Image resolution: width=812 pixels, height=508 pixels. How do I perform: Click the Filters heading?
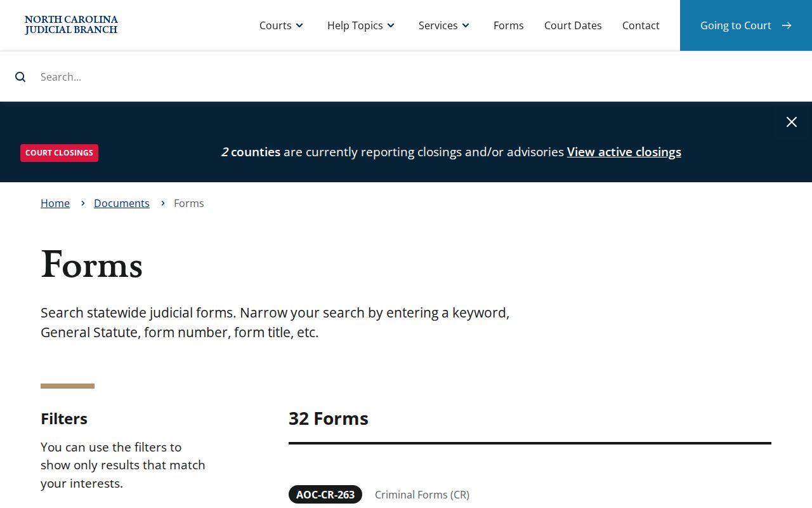[64, 418]
